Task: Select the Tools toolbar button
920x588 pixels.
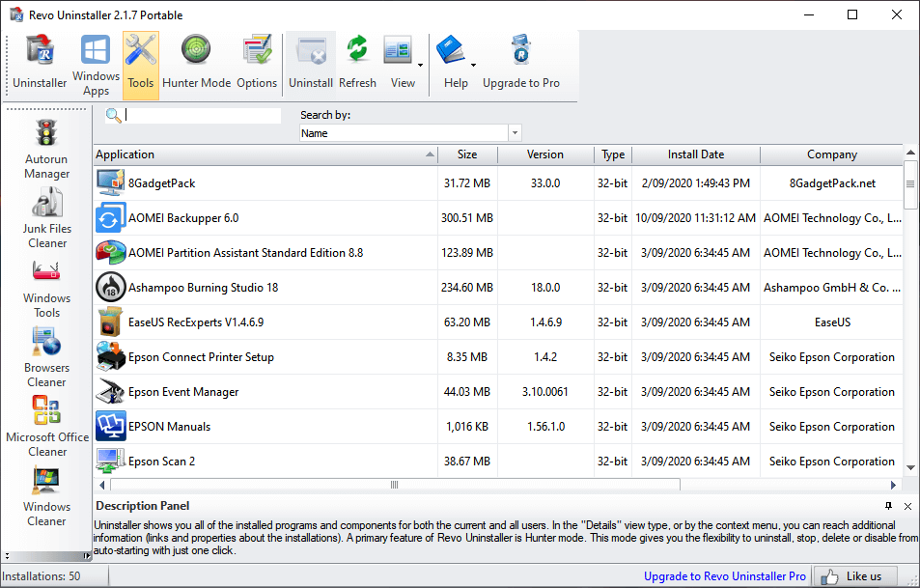Action: [x=141, y=65]
